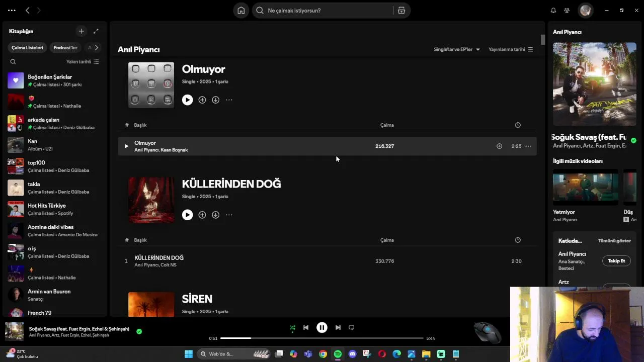Toggle saved checkmark beside Soğuk Savaş title
644x362 pixels.
click(633, 140)
